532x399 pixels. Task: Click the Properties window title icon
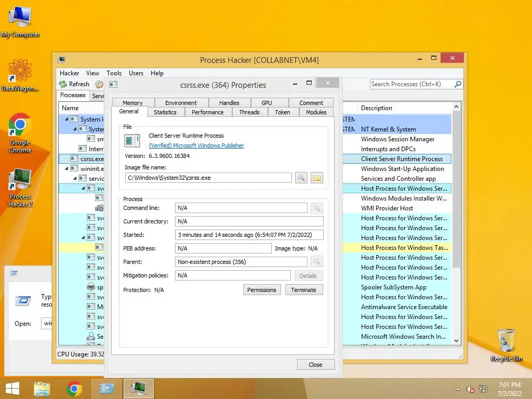pyautogui.click(x=113, y=85)
